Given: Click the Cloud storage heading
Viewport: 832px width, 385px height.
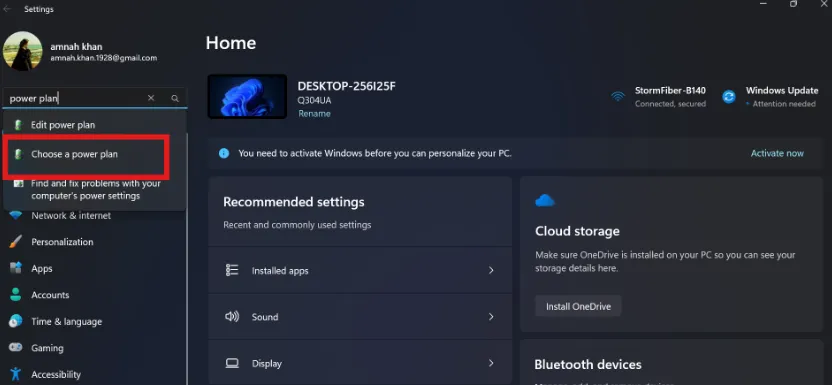Looking at the screenshot, I should [x=577, y=231].
